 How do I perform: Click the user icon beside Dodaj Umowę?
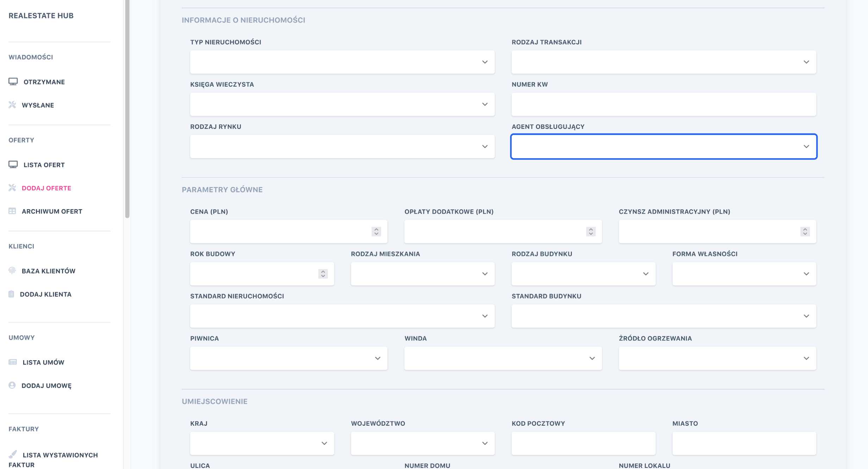12,385
